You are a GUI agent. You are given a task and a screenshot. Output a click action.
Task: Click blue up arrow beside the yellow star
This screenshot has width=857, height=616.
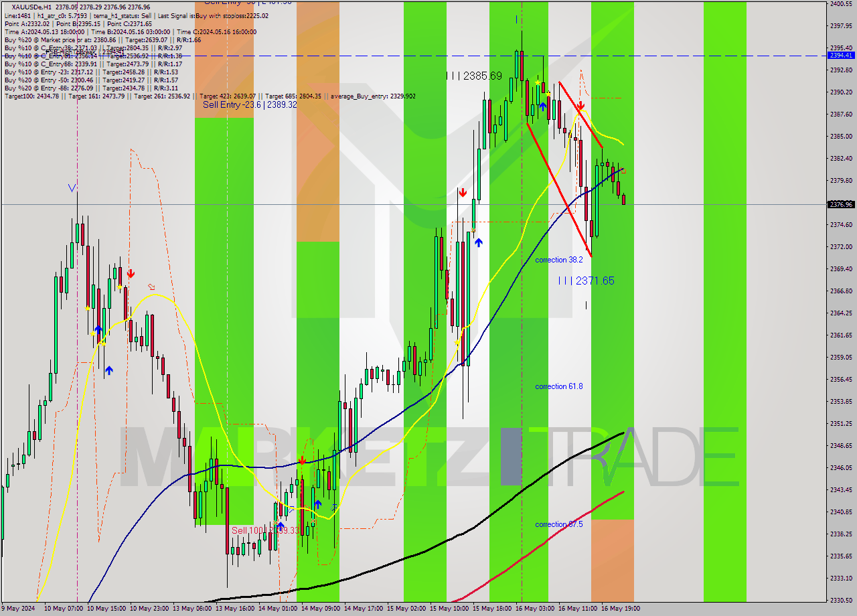(543, 105)
